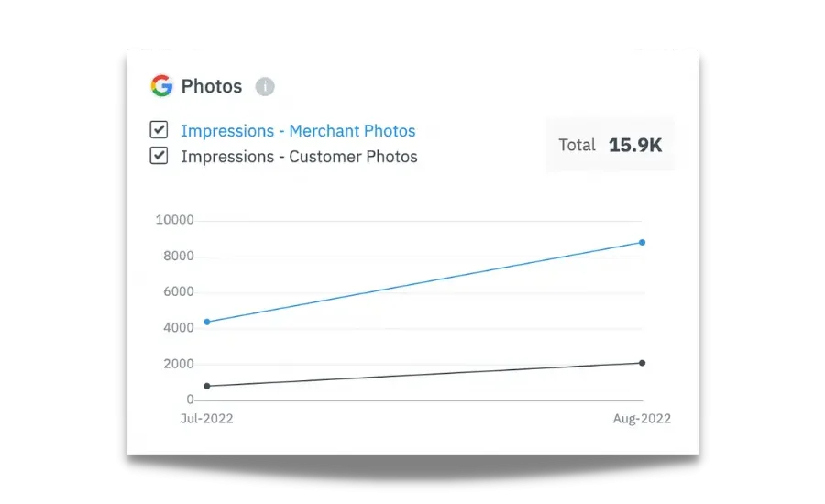Click the 10000 y-axis label
This screenshot has width=825, height=504.
pos(174,220)
